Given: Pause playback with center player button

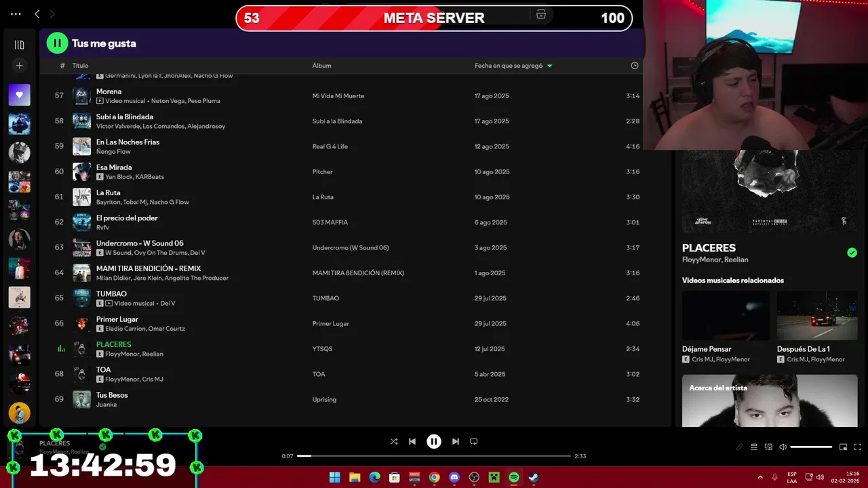Looking at the screenshot, I should click(x=434, y=441).
